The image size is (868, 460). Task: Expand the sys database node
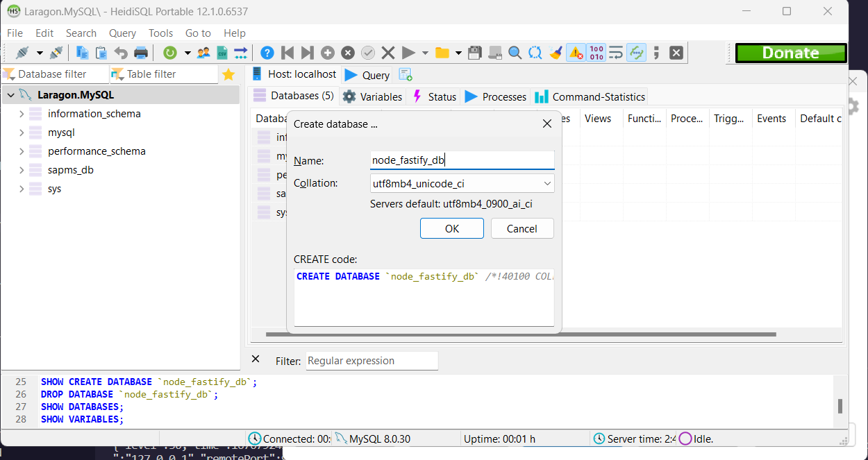click(x=22, y=189)
